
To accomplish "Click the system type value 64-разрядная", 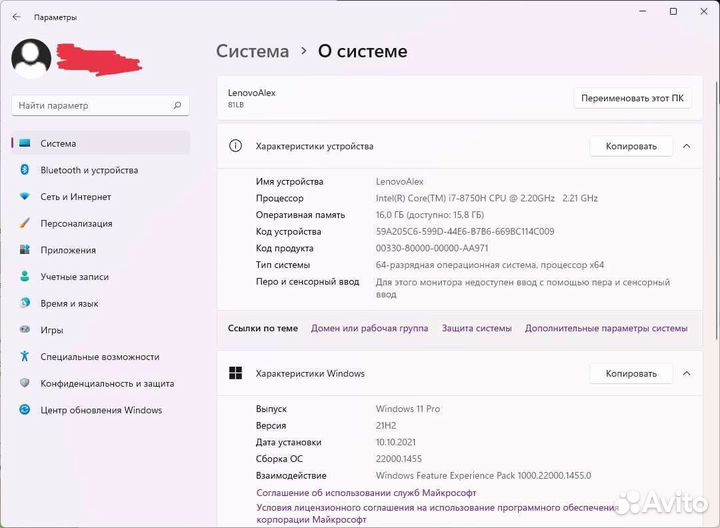I will (x=490, y=265).
